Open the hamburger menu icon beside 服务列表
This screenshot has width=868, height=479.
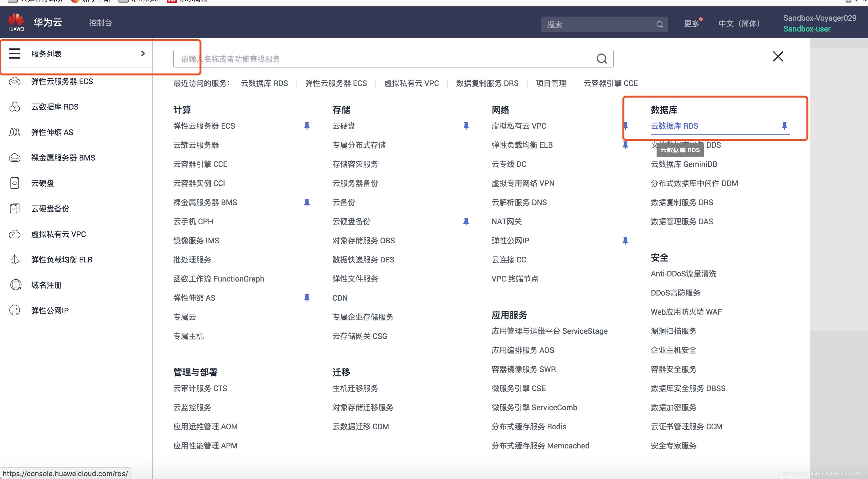[x=15, y=54]
